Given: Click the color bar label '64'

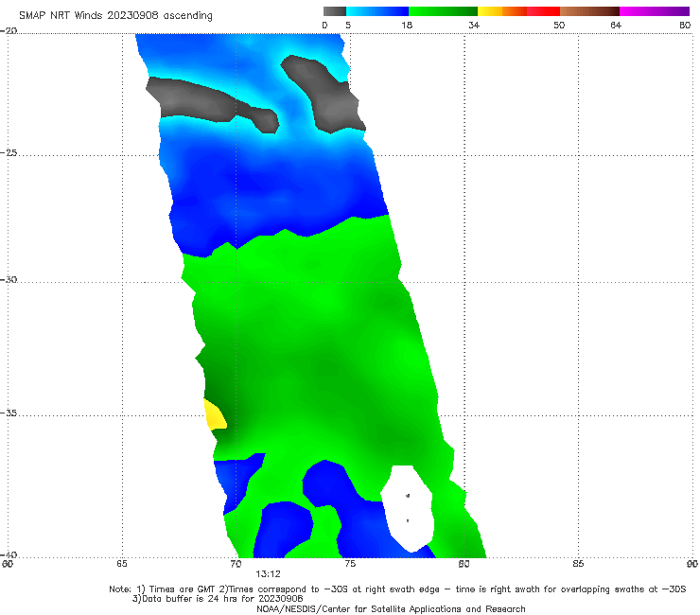Looking at the screenshot, I should 616,26.
